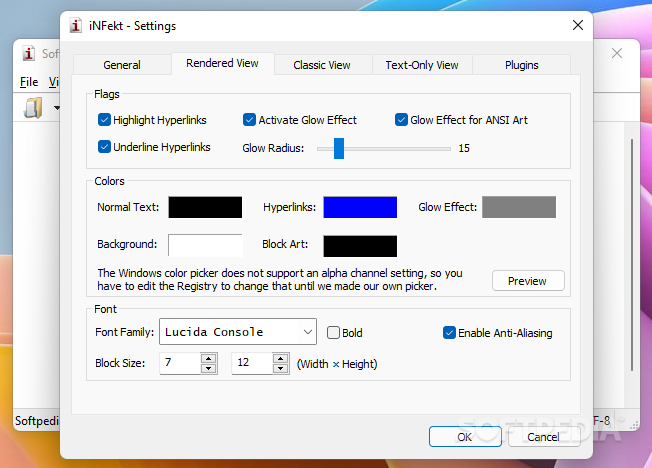Switch to the General tab
Image resolution: width=652 pixels, height=468 pixels.
(x=122, y=65)
